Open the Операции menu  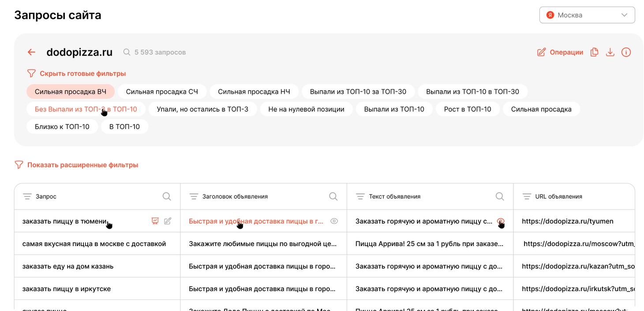566,52
